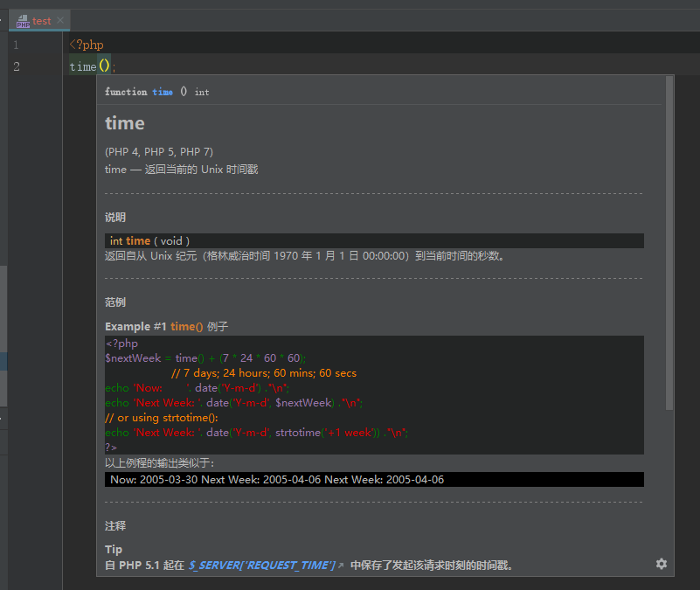Click '(PHP 4, PHP 5, PHP 7)' version text
Image resolution: width=700 pixels, height=590 pixels.
[159, 152]
